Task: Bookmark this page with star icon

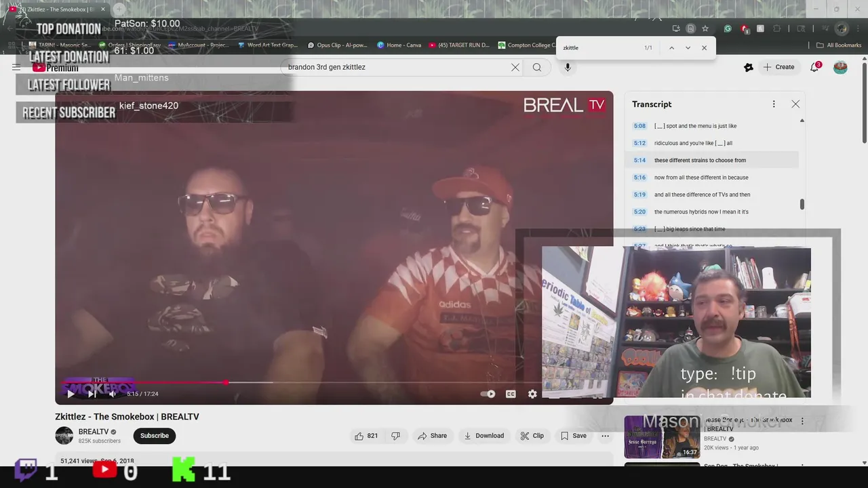Action: [x=705, y=28]
